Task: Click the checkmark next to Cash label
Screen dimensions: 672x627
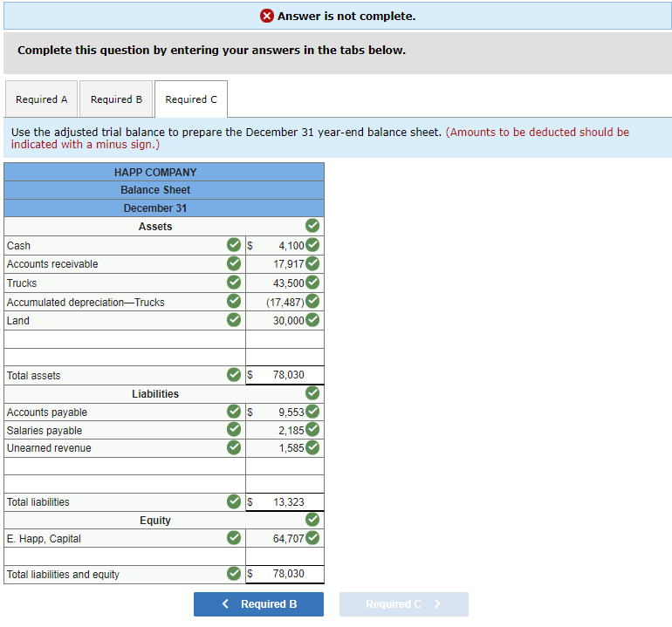Action: coord(234,245)
